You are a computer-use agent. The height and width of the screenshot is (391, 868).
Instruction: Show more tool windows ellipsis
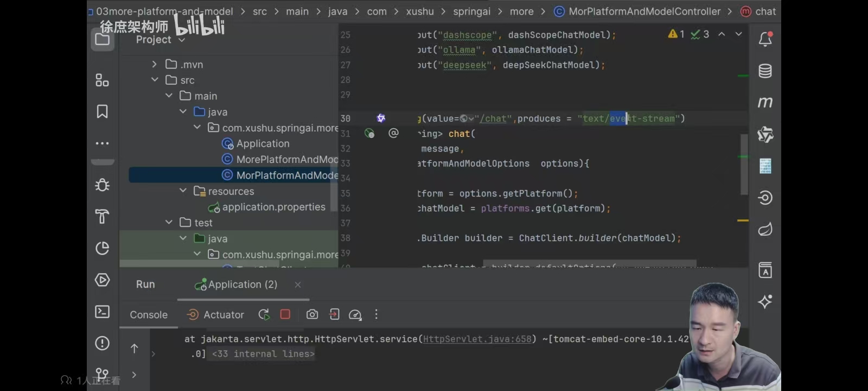[102, 143]
